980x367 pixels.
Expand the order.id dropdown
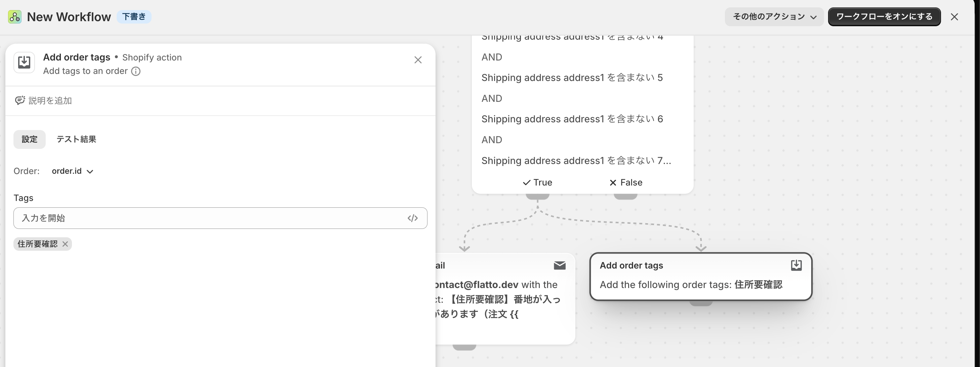73,171
